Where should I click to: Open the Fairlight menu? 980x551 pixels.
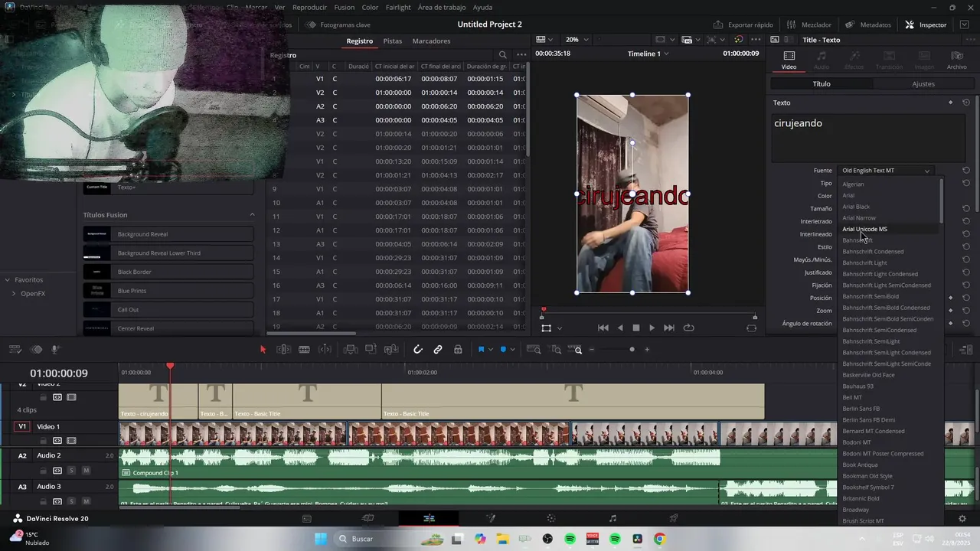coord(398,7)
